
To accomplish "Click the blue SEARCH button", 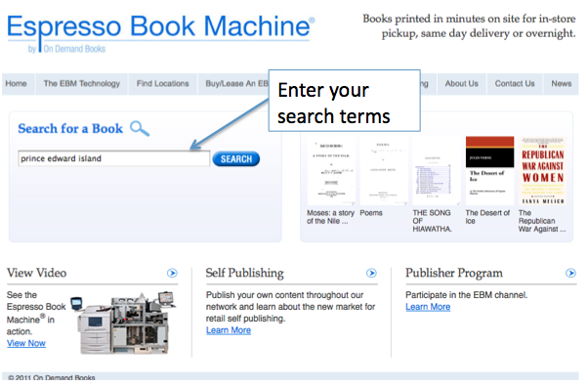I will click(x=236, y=158).
